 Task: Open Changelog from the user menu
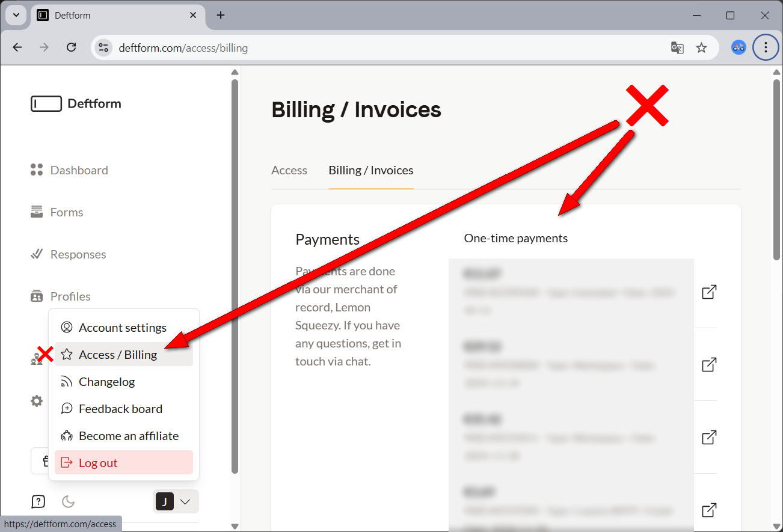pyautogui.click(x=124, y=382)
